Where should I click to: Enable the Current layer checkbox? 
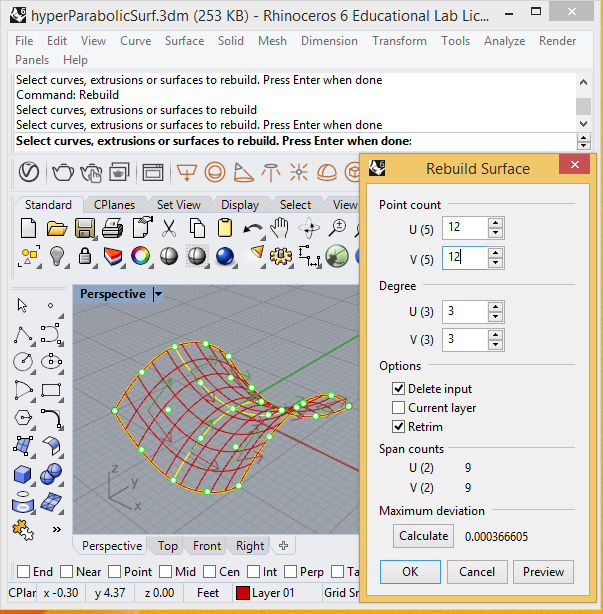(398, 408)
